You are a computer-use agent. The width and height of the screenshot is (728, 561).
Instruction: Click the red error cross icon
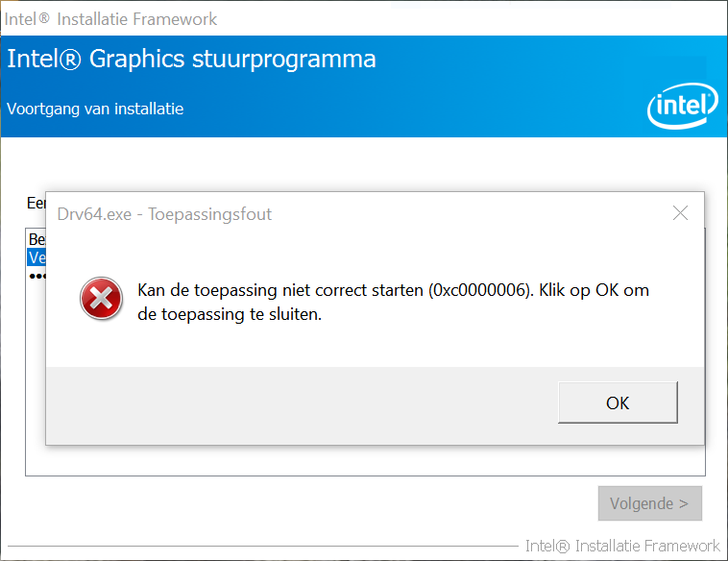(101, 299)
